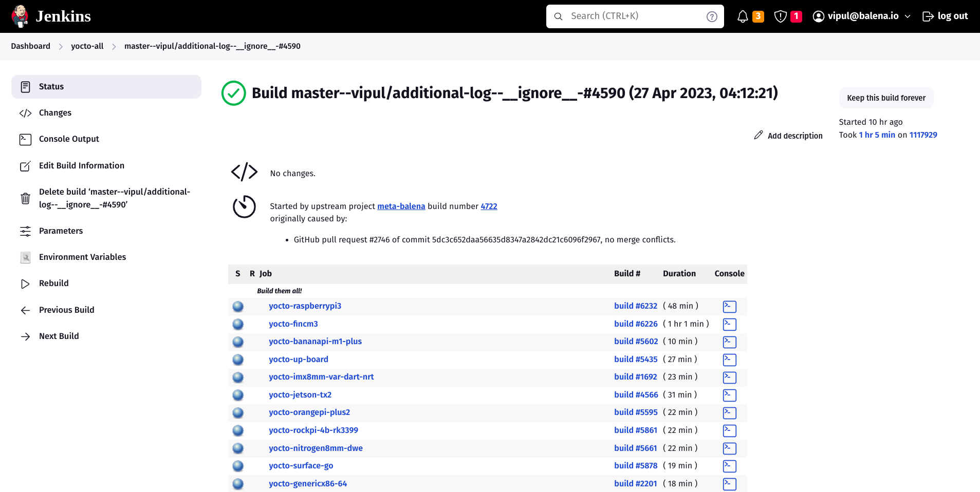The image size is (980, 492).
Task: Open console icon for yocto-bananapi-m1-plus
Action: (730, 342)
